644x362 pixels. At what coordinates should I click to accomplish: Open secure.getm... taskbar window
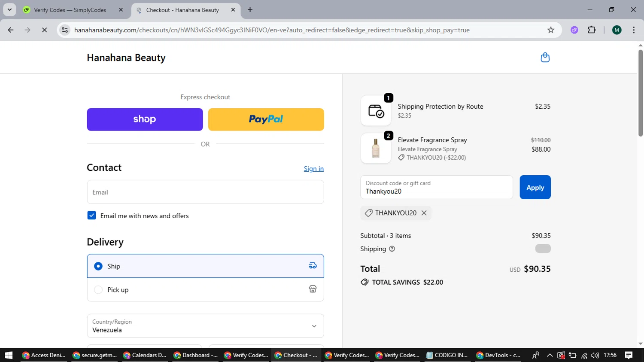click(x=94, y=355)
